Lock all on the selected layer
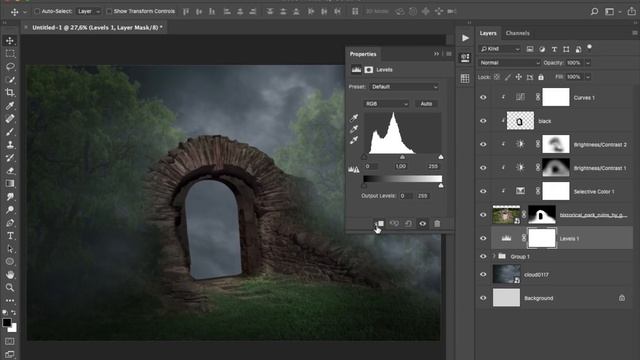Viewport: 640px width, 360px height. point(541,77)
